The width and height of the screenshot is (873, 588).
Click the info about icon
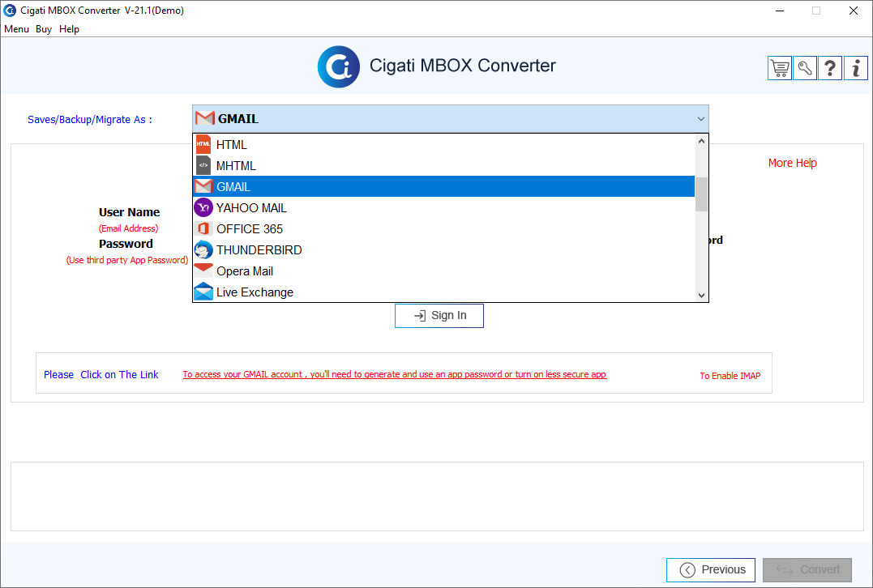[856, 68]
